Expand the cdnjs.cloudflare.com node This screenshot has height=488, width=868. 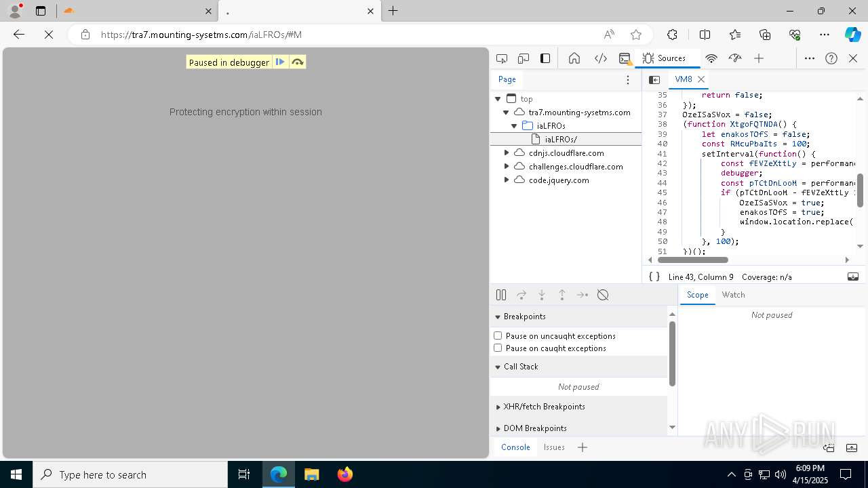point(506,153)
